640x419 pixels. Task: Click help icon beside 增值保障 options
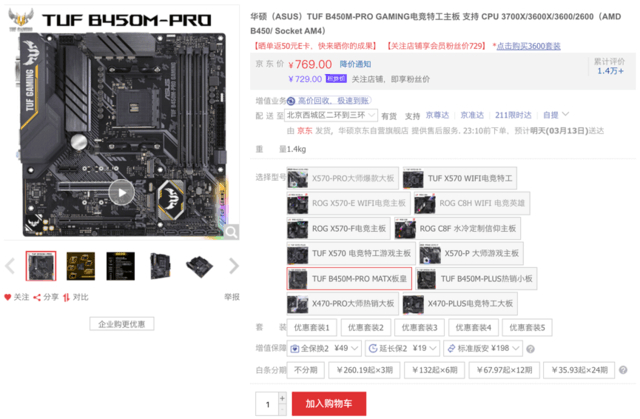click(530, 349)
